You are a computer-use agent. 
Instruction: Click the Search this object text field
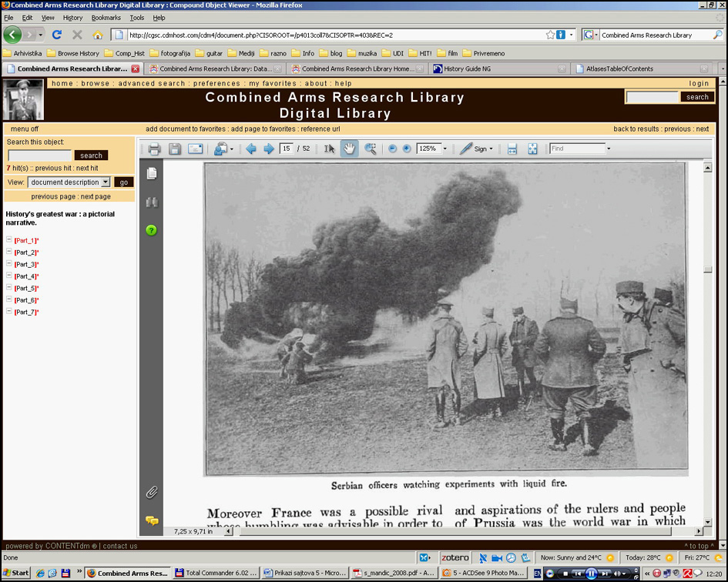coord(39,156)
